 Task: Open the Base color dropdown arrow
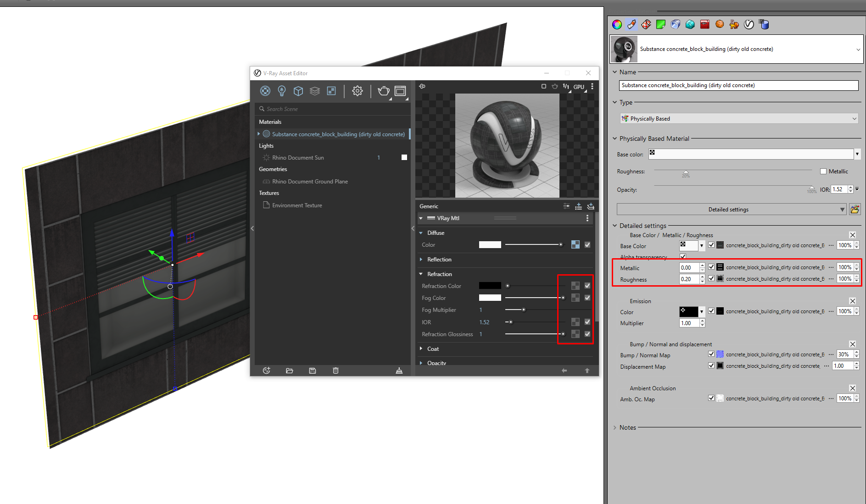(857, 155)
